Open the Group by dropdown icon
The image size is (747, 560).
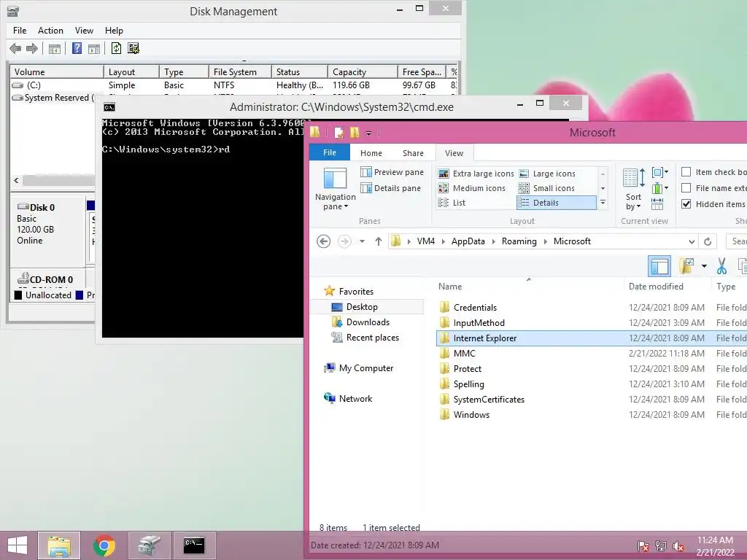coord(659,172)
